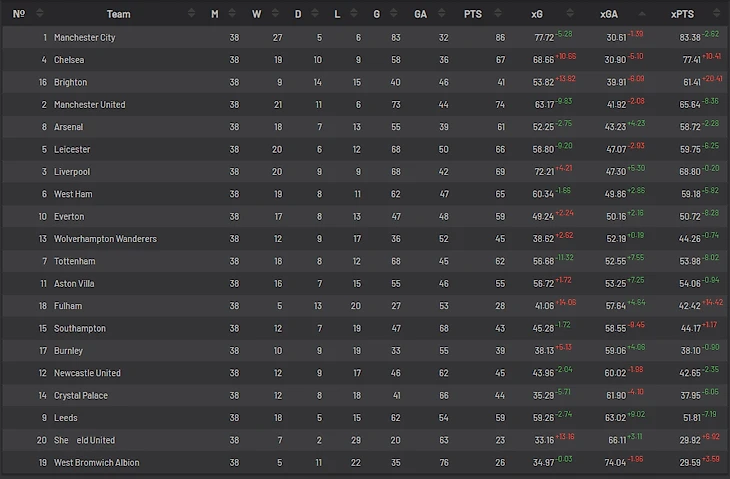Click sort arrows beside the № header
The image size is (730, 479).
[40, 14]
